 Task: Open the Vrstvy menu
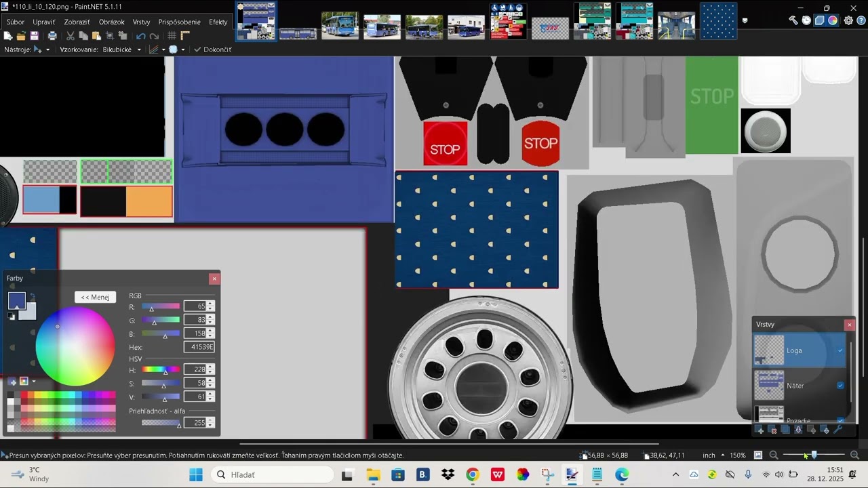[142, 22]
